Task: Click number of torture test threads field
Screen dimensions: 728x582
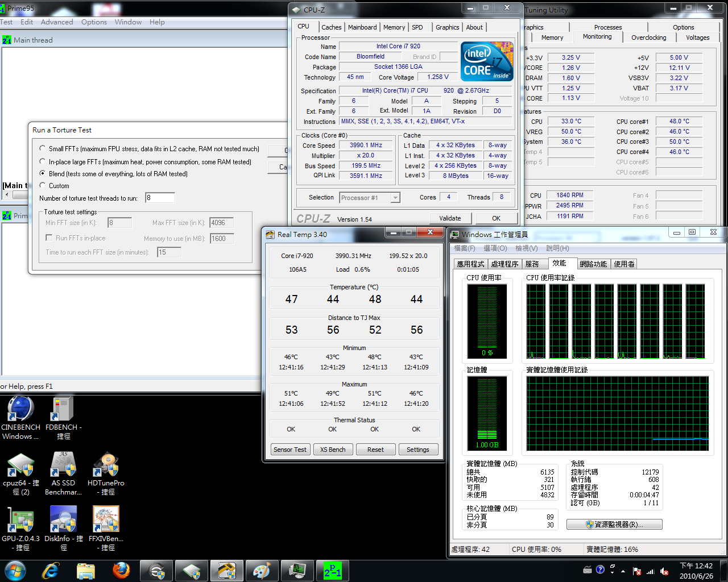Action: 160,198
